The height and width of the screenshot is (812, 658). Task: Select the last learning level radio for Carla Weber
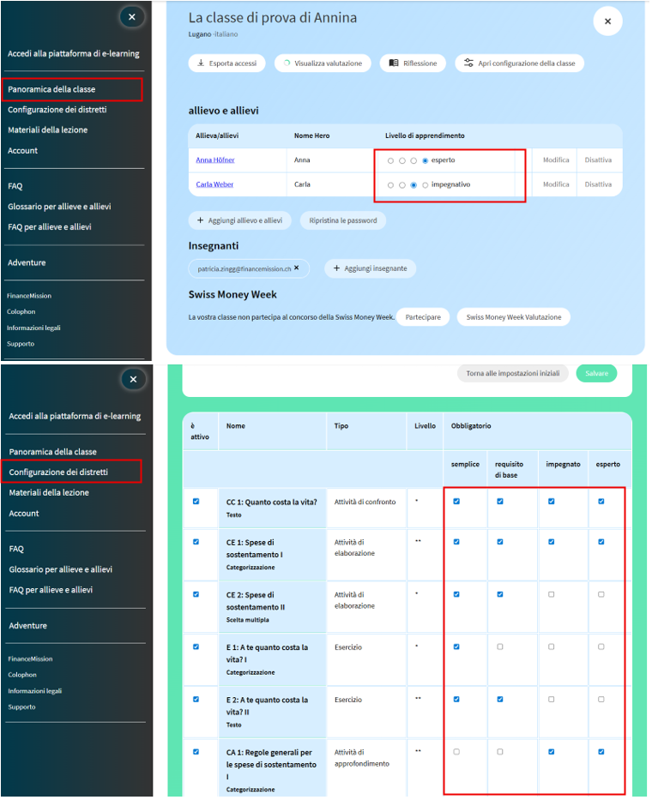(425, 184)
